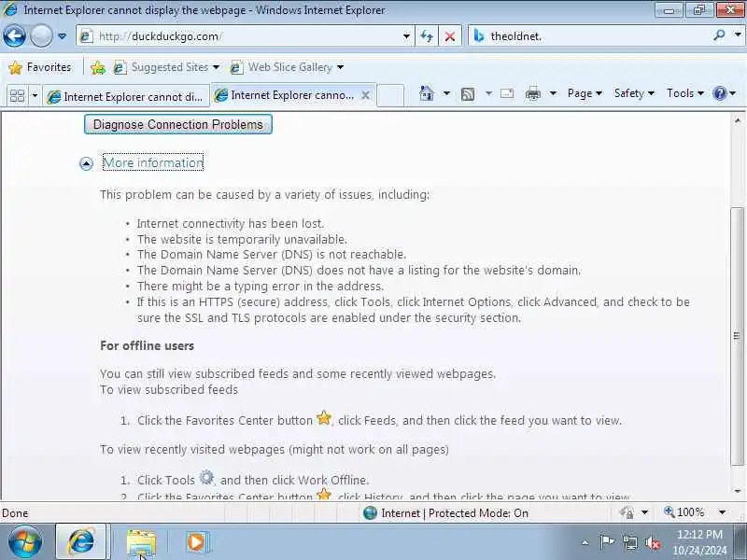The width and height of the screenshot is (747, 560).
Task: Expand the tab list dropdown arrow
Action: pyautogui.click(x=35, y=96)
